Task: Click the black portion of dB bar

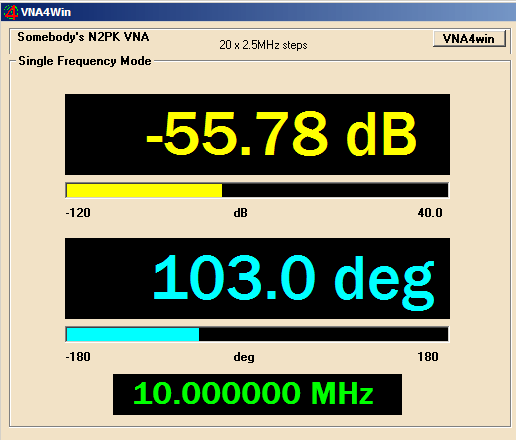Action: coord(335,190)
